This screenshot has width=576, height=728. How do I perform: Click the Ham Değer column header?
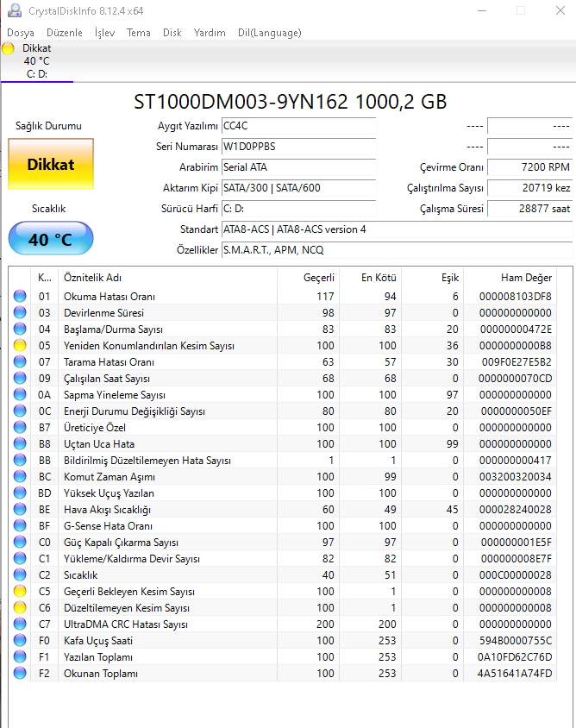click(525, 278)
